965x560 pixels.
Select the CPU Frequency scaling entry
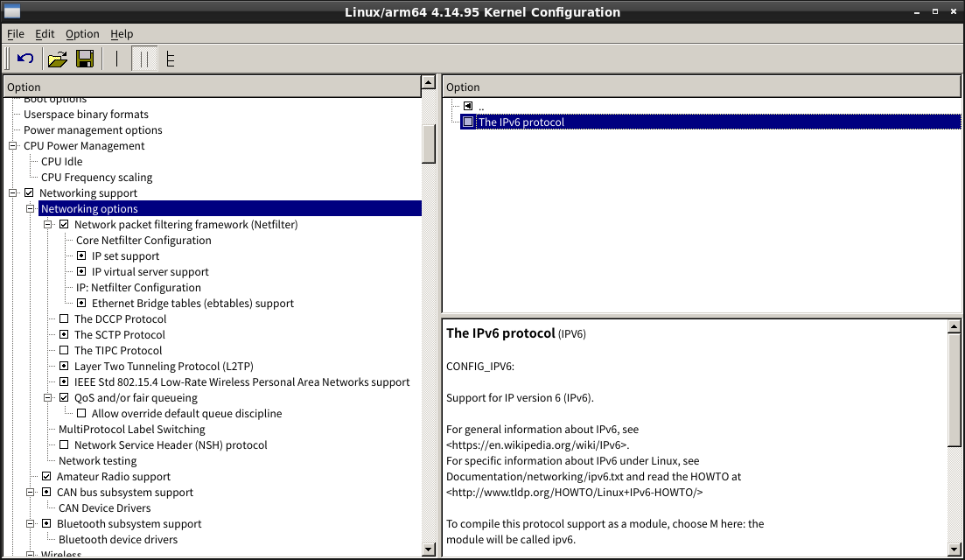point(96,178)
